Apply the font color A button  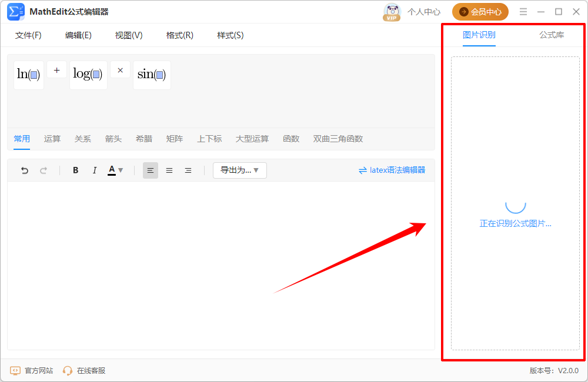[112, 170]
